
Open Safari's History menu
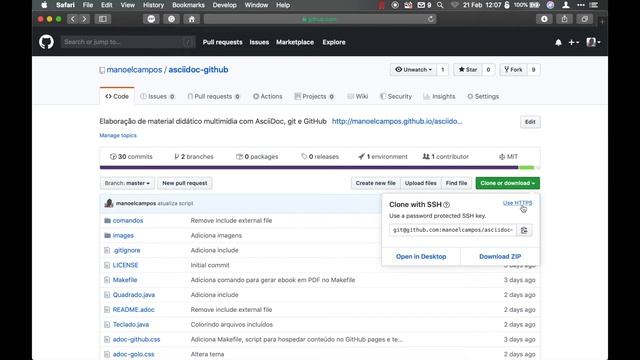point(153,5)
